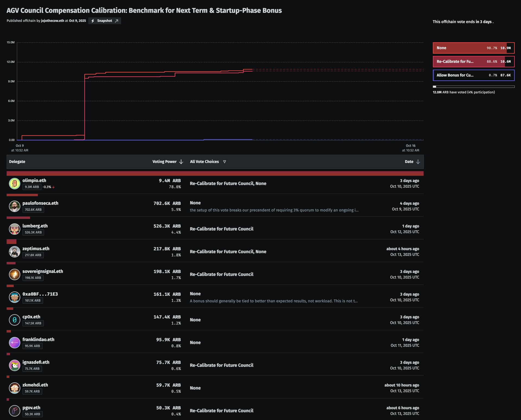Click the Snapshot external link arrow icon
The width and height of the screenshot is (521, 420).
117,21
